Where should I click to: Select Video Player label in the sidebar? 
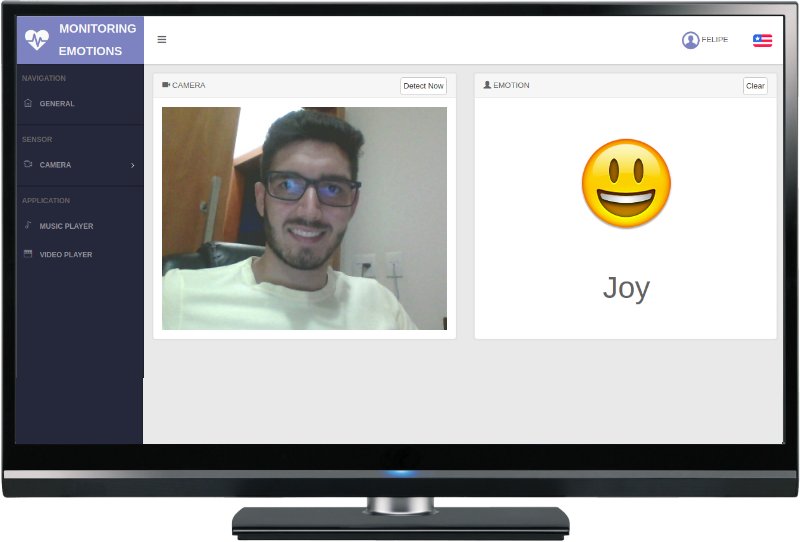tap(66, 255)
